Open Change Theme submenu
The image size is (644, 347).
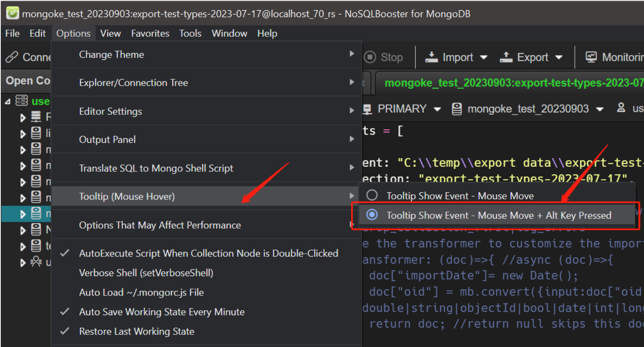tap(206, 55)
